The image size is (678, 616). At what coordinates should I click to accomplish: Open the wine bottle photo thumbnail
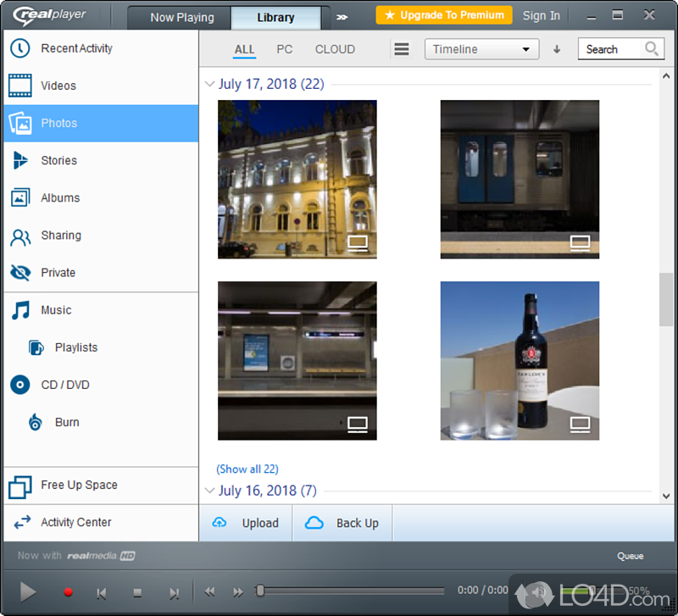[520, 361]
